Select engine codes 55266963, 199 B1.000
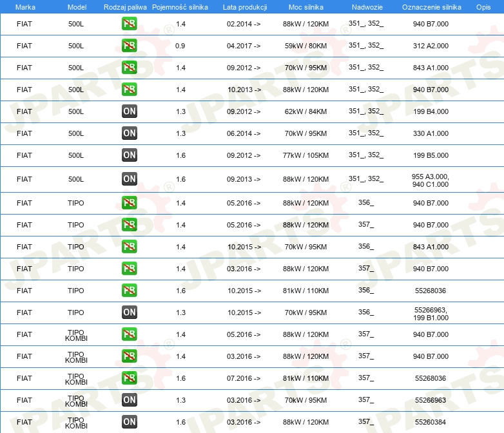Screen dimensions: 504x433 [x=431, y=314]
